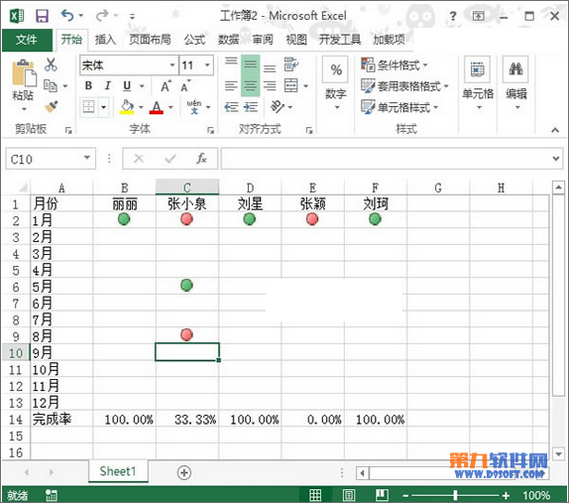The width and height of the screenshot is (569, 503).
Task: Zoom in with the plus button
Action: click(x=506, y=495)
